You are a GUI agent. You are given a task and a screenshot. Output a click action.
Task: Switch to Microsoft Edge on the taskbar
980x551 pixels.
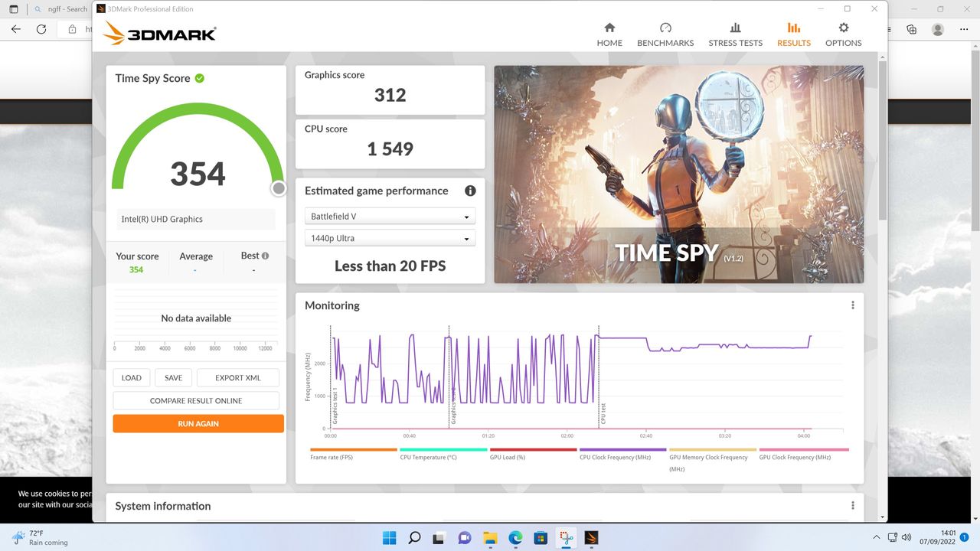(515, 537)
